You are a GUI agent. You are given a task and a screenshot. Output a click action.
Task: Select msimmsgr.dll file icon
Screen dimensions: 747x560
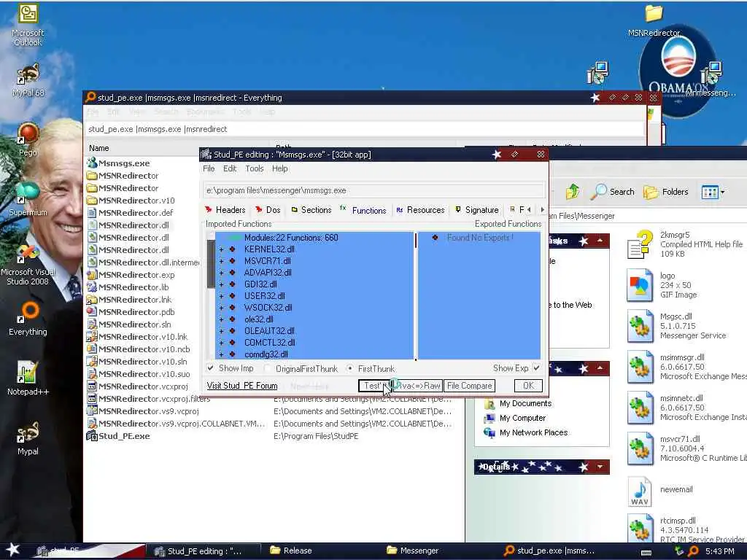(x=639, y=367)
